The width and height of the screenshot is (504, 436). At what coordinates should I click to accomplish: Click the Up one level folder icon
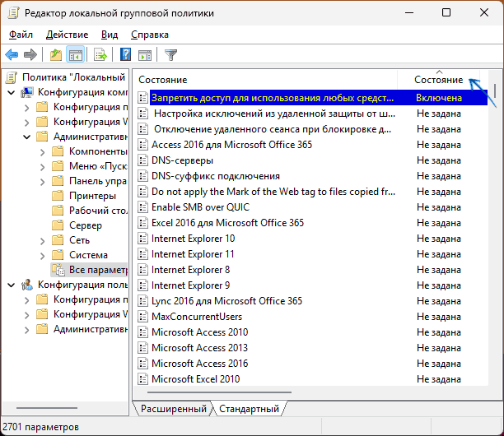click(x=55, y=55)
